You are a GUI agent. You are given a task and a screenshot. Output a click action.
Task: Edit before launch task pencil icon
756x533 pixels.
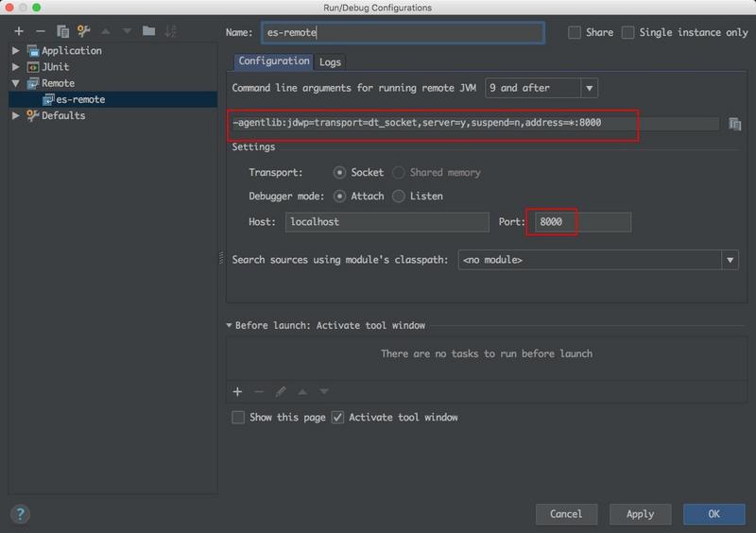pos(281,391)
